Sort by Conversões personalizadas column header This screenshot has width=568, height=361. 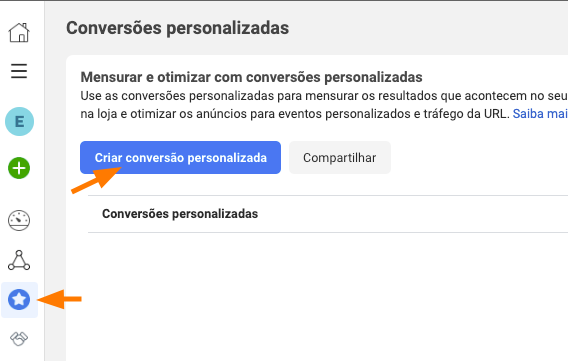[x=180, y=214]
